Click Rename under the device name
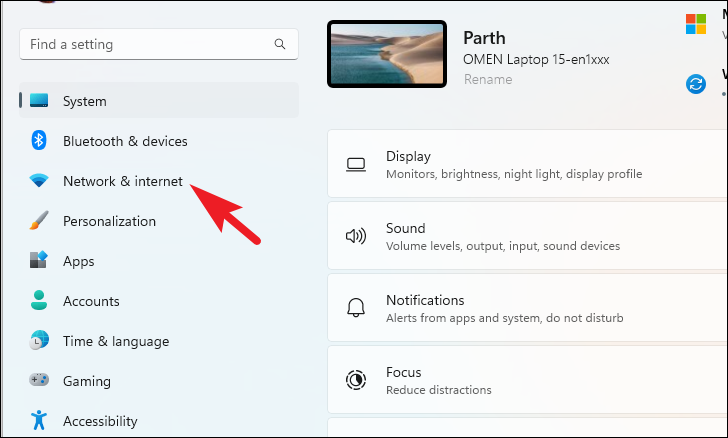This screenshot has width=728, height=438. pos(488,79)
